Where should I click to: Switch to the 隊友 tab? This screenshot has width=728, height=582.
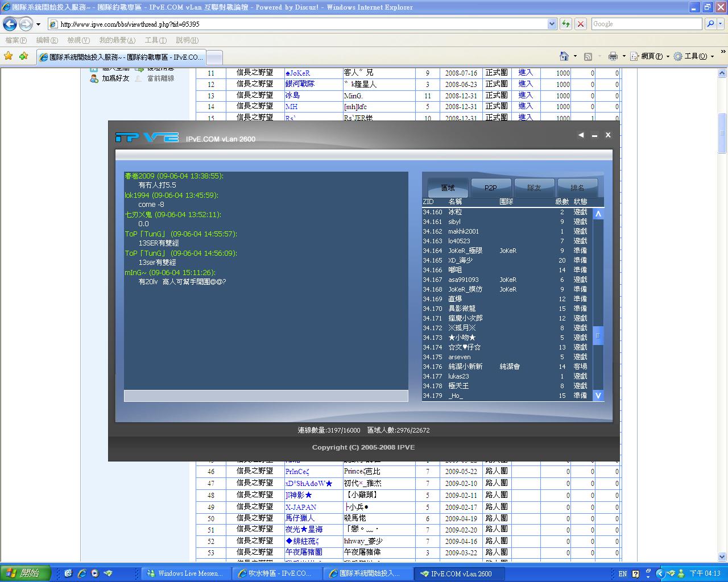534,188
